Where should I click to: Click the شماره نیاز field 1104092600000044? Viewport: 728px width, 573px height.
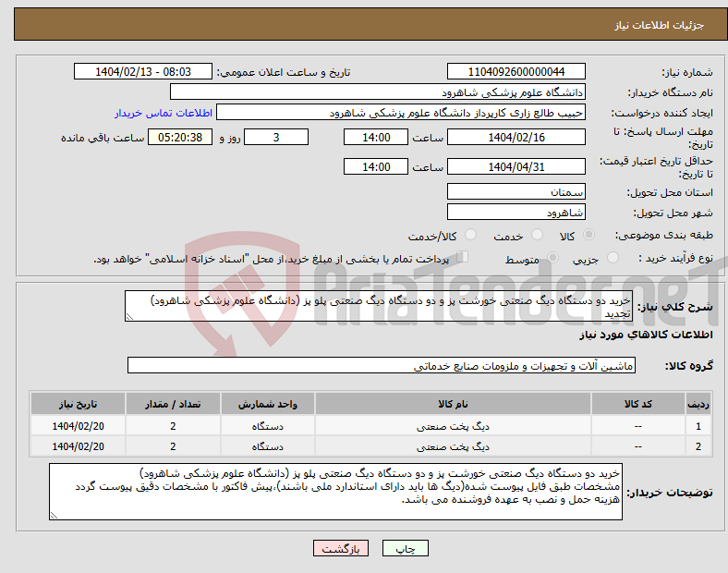pos(516,72)
